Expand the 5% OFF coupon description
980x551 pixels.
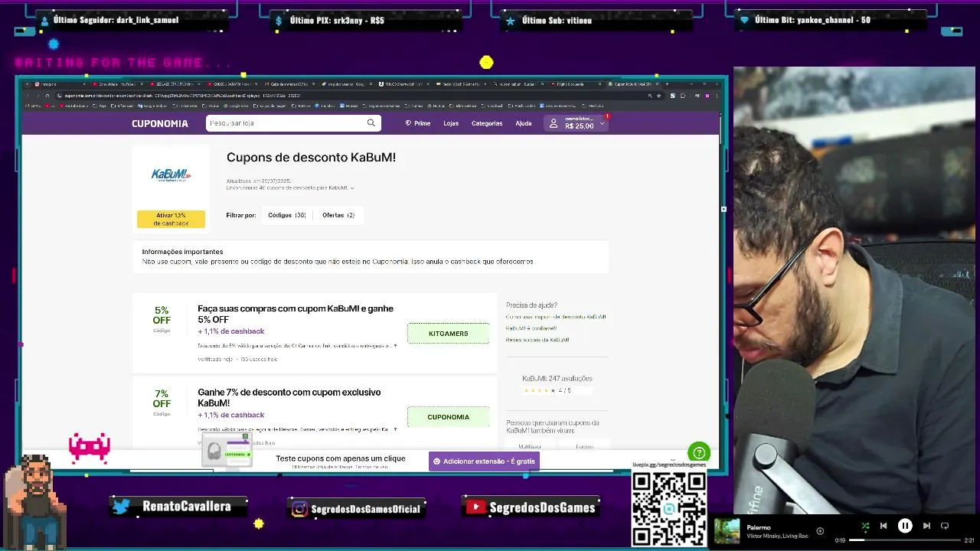click(x=396, y=346)
